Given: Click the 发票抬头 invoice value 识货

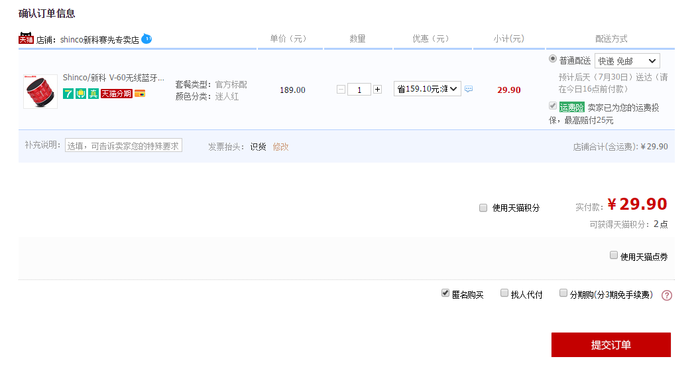Looking at the screenshot, I should (258, 147).
